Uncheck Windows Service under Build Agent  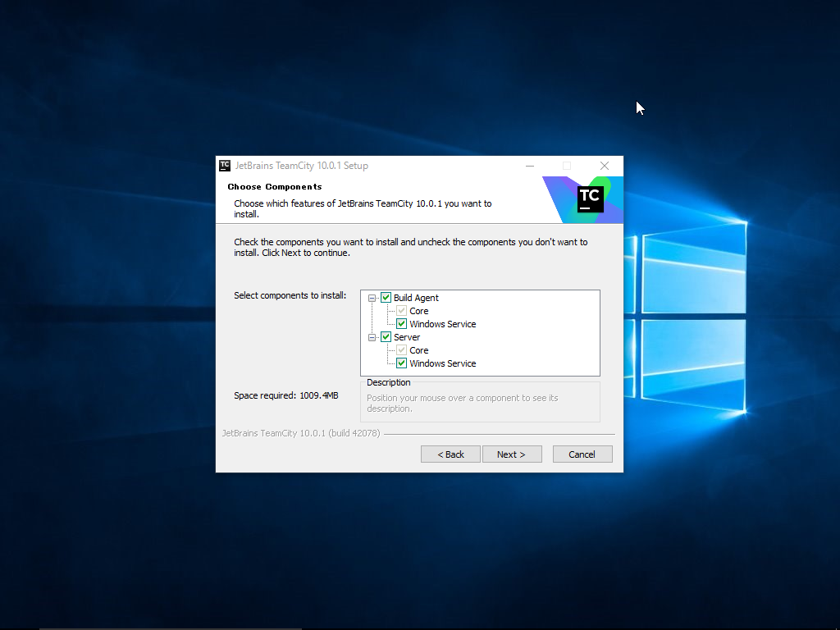401,323
